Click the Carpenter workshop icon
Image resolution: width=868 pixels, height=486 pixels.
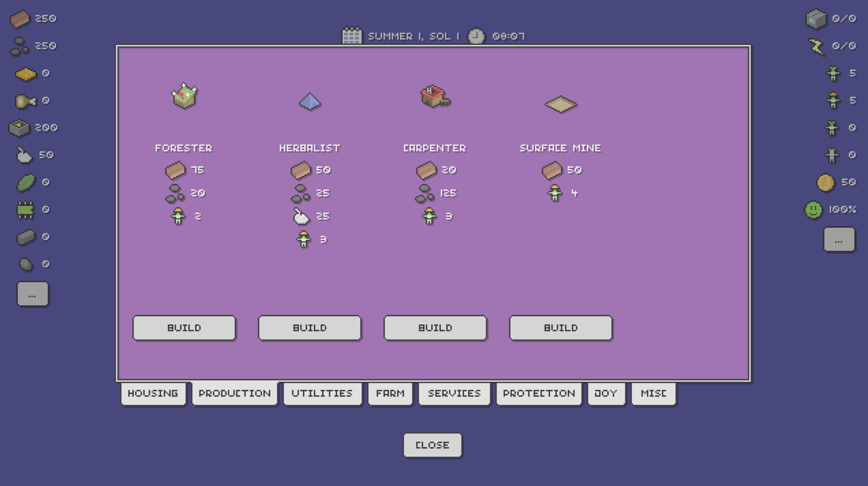(435, 96)
